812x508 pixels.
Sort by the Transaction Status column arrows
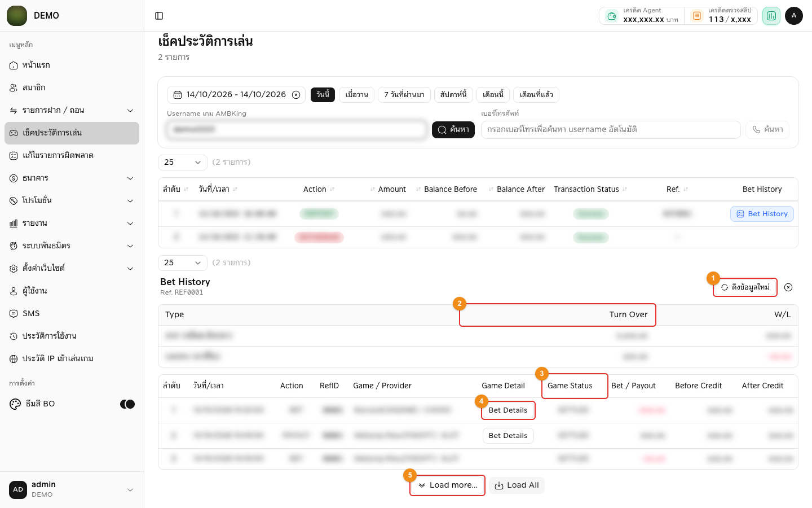[x=625, y=190]
